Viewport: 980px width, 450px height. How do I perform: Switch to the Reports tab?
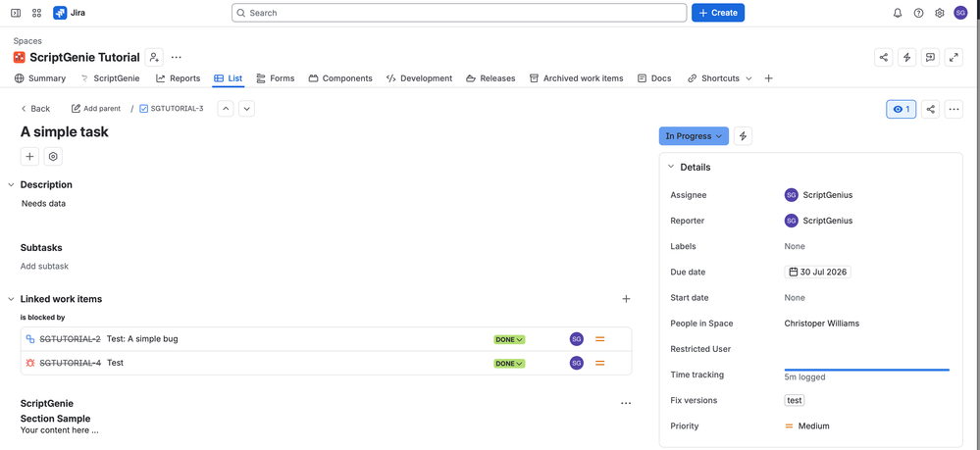click(x=179, y=78)
